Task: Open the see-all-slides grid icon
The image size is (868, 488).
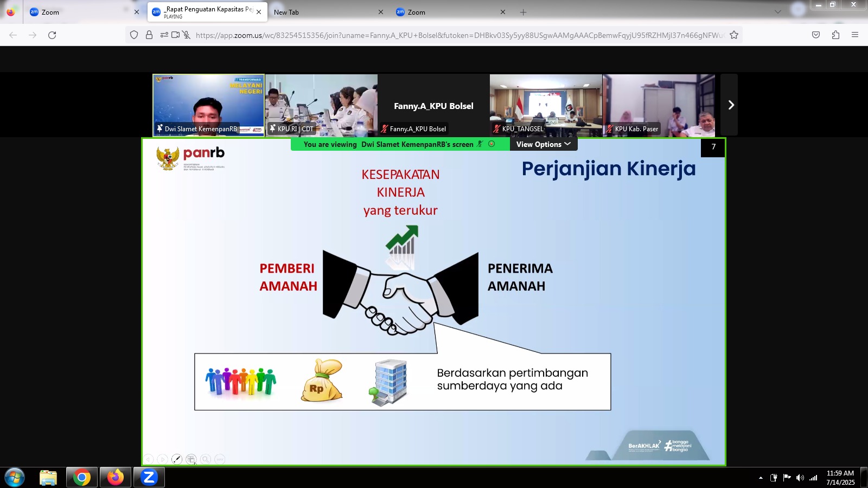Action: point(191,459)
